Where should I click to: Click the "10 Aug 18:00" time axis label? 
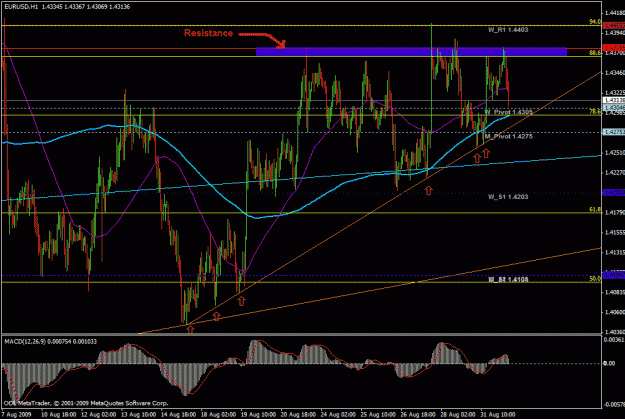pyautogui.click(x=59, y=414)
